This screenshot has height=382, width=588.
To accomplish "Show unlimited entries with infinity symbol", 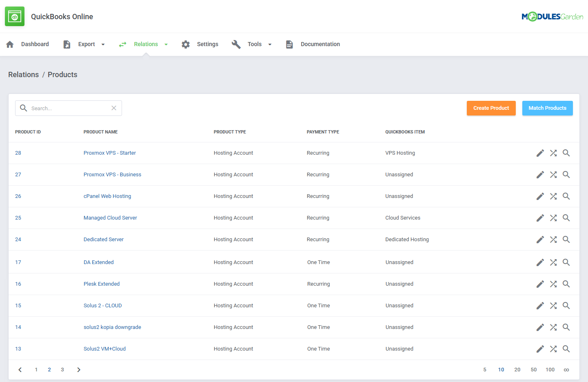I will coord(566,370).
